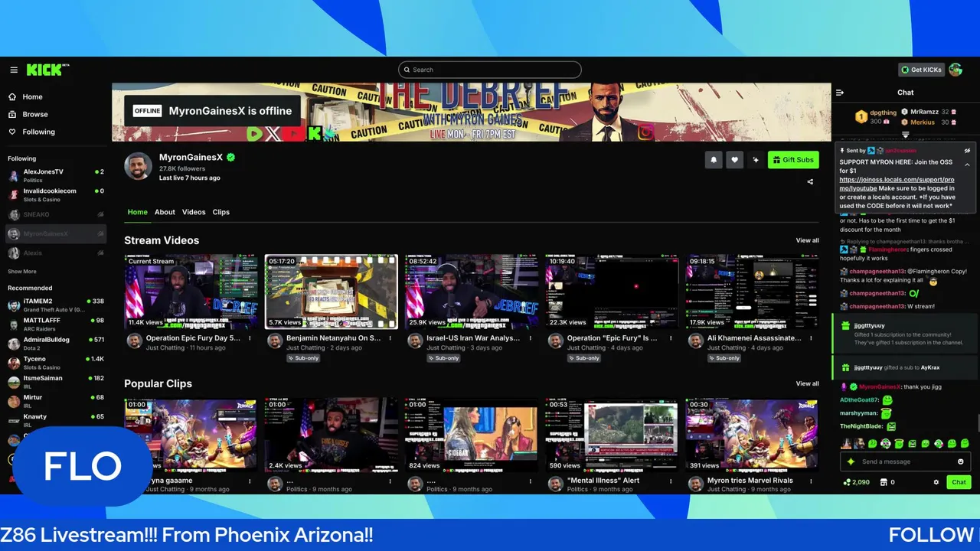Switch to the Clips tab

point(221,212)
